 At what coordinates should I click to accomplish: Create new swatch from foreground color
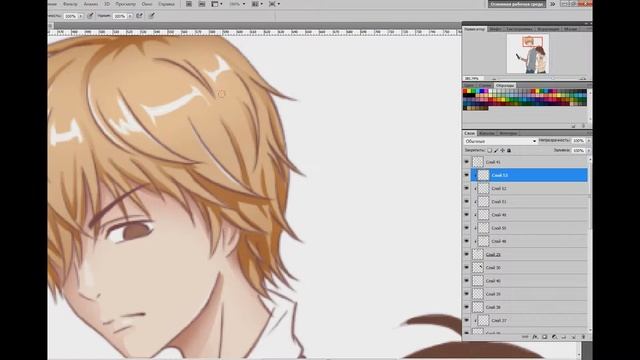click(x=573, y=126)
